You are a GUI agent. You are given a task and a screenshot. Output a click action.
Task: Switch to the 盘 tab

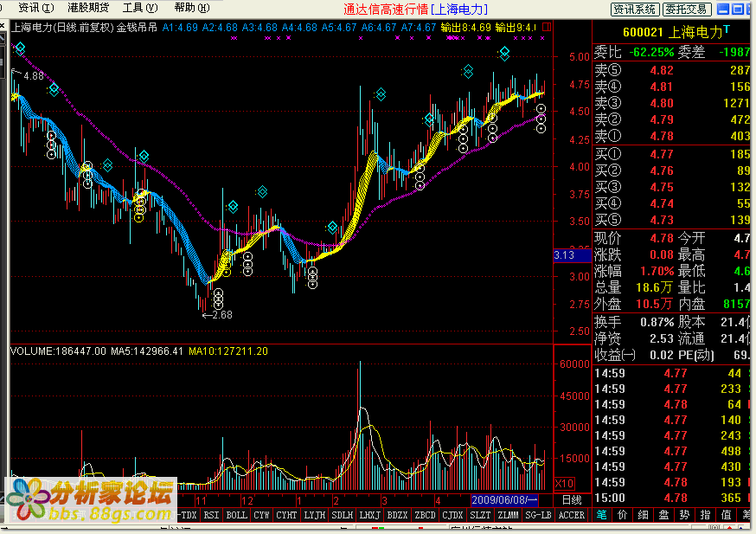(x=664, y=515)
